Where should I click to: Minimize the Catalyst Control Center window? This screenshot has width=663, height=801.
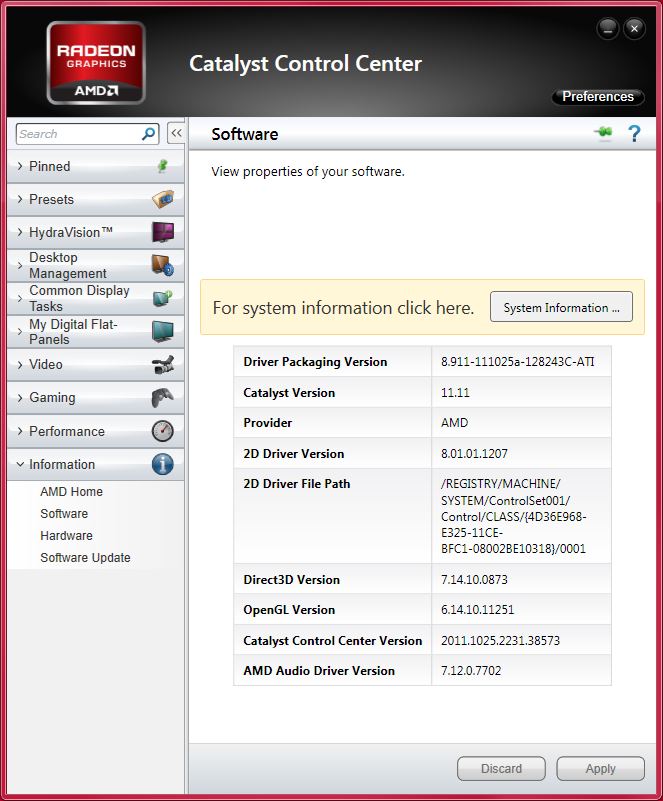(608, 29)
